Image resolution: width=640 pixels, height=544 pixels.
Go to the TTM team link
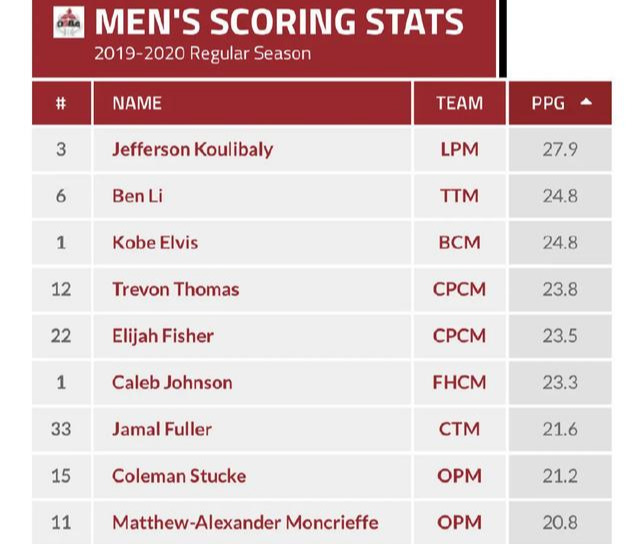pyautogui.click(x=459, y=196)
